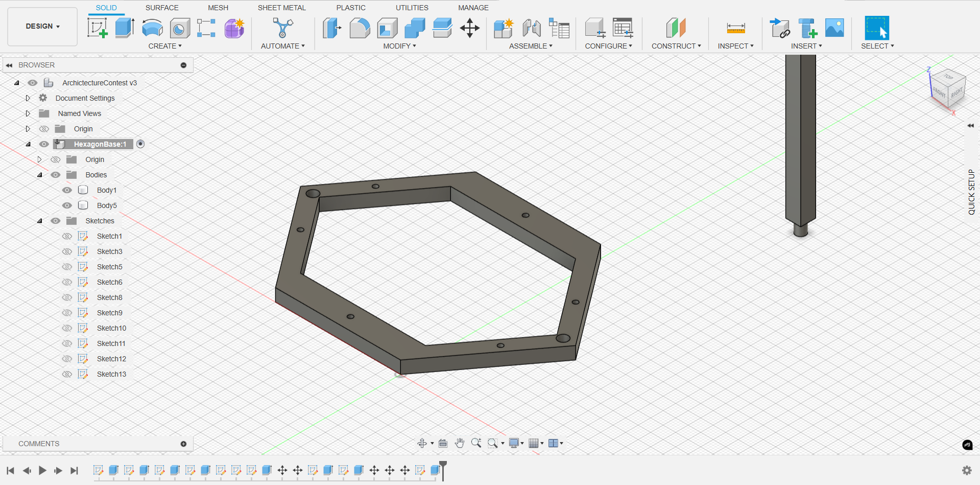Viewport: 980px width, 485px height.
Task: Select the Extrude tool
Action: (x=125, y=28)
